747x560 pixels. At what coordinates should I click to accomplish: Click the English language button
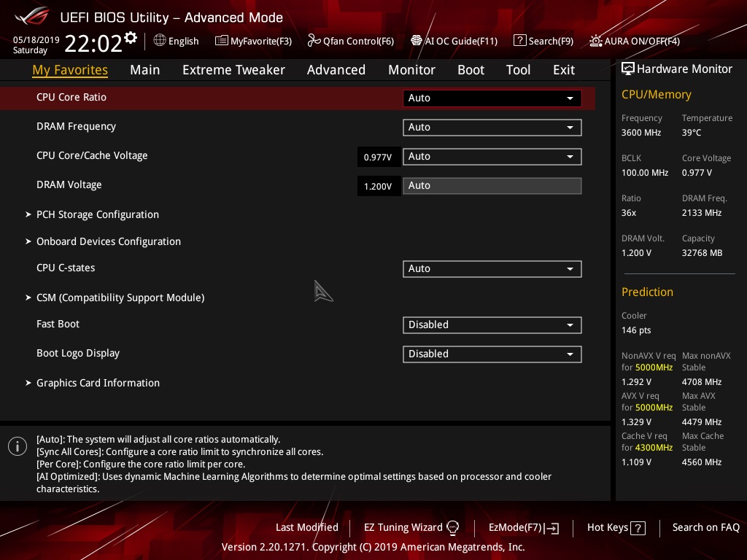[x=177, y=41]
